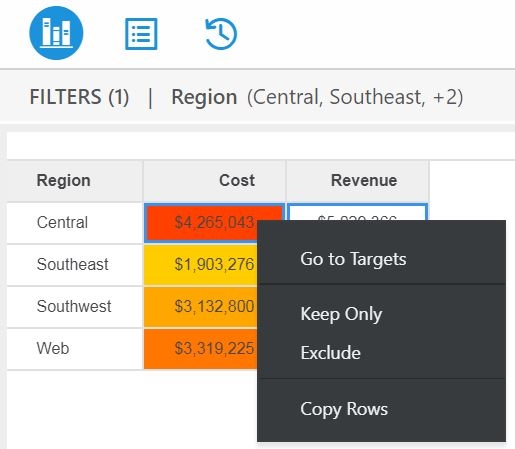Select Go to Targets menu item
Image resolution: width=515 pixels, height=449 pixels.
click(x=353, y=259)
